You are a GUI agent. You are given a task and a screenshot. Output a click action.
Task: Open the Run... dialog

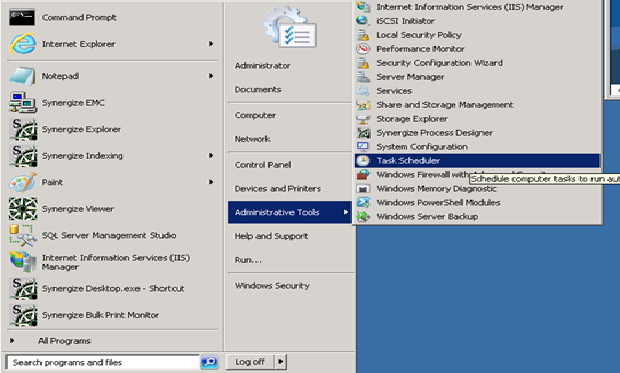[x=248, y=259]
